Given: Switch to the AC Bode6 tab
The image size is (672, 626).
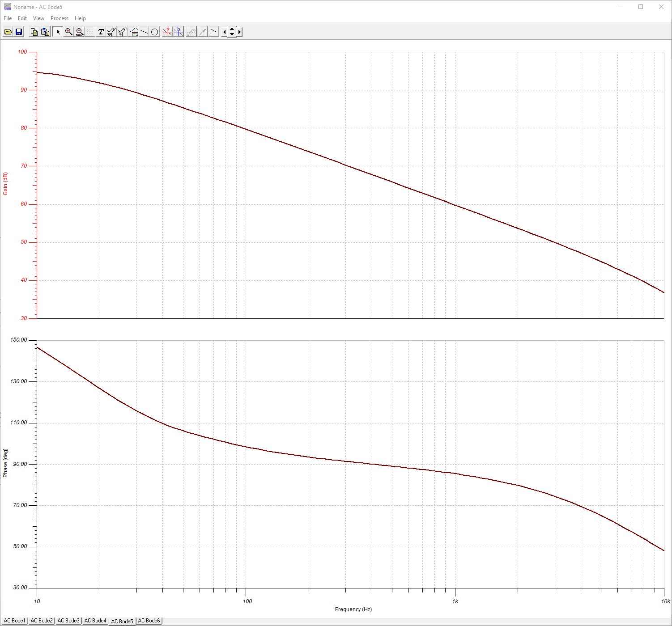Looking at the screenshot, I should coord(149,621).
